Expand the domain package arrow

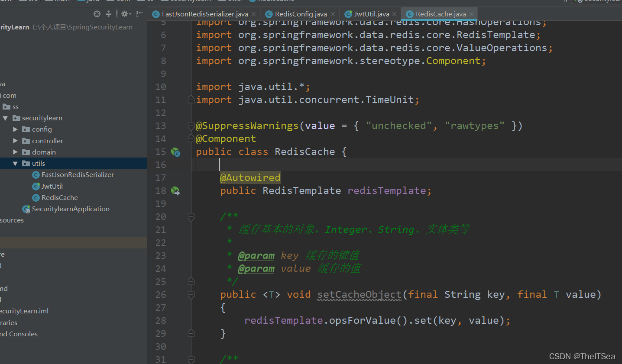pos(15,152)
